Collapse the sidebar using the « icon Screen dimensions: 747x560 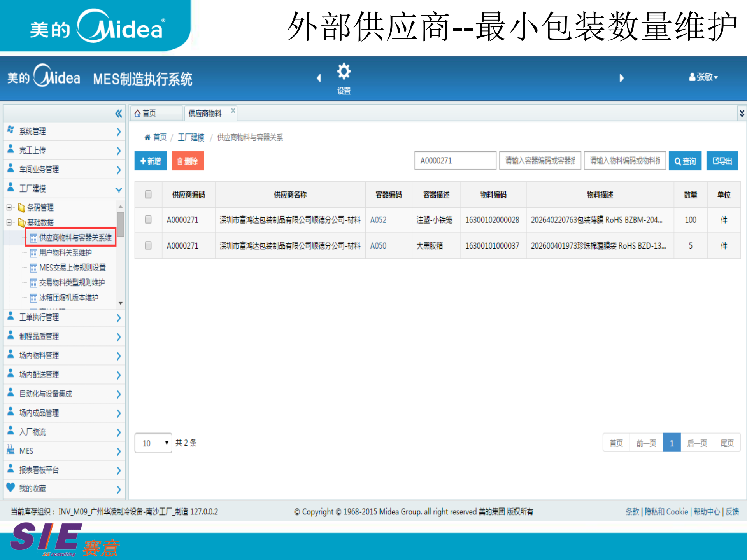point(118,113)
